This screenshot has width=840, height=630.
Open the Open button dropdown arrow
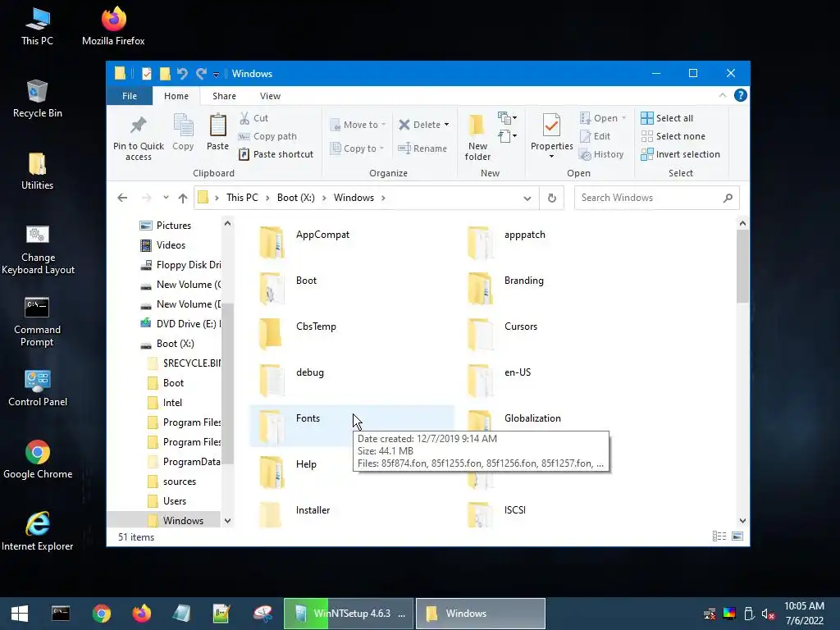623,118
